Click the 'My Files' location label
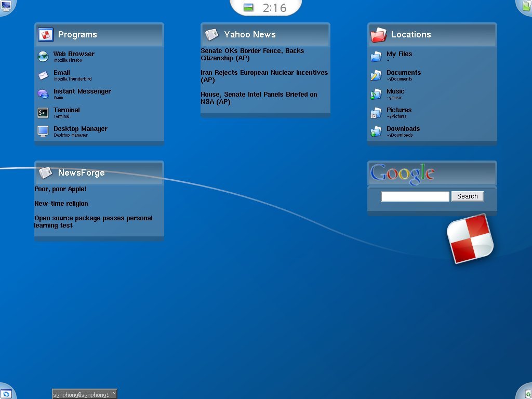Screen dimensions: 532x399 (x=400, y=54)
